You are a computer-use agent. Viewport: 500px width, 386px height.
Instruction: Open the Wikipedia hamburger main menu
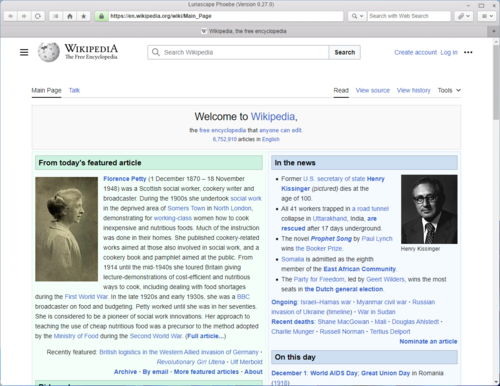tap(24, 52)
